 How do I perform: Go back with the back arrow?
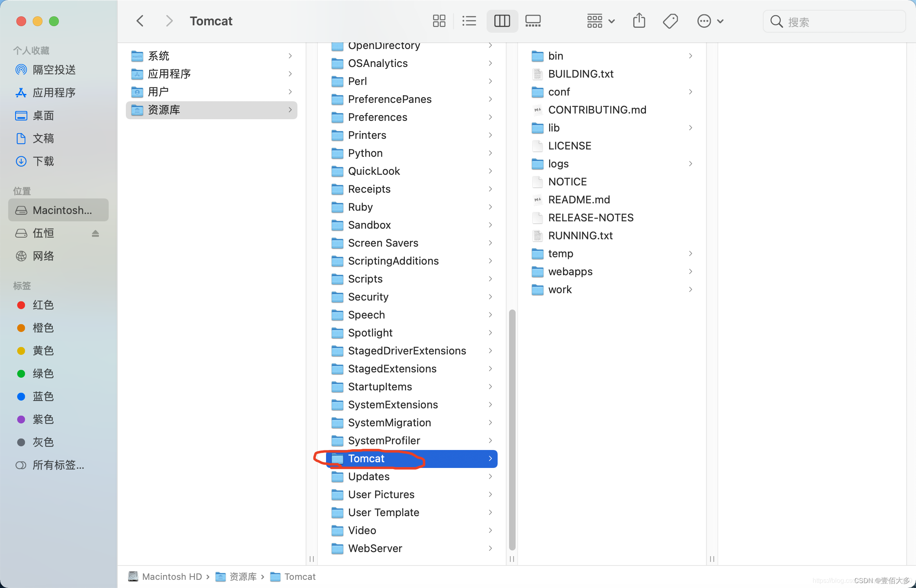tap(140, 21)
